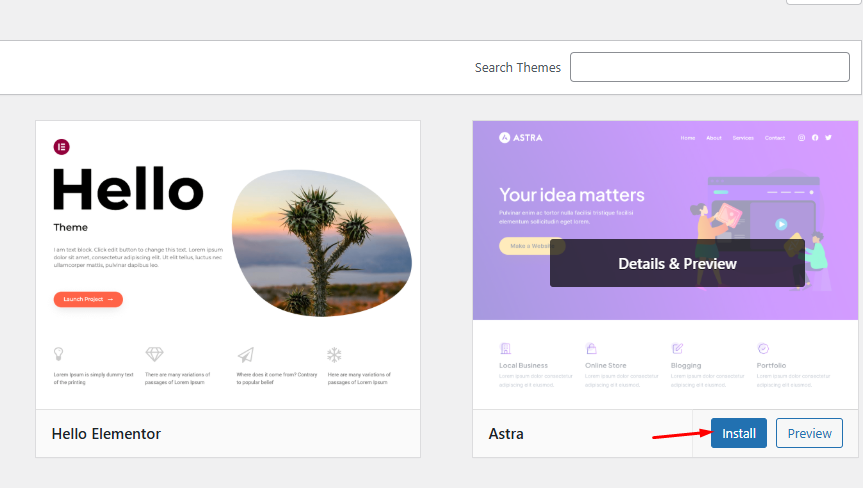Click the Astra logo in theme screenshot
Screen dimensions: 863x488
(x=521, y=138)
